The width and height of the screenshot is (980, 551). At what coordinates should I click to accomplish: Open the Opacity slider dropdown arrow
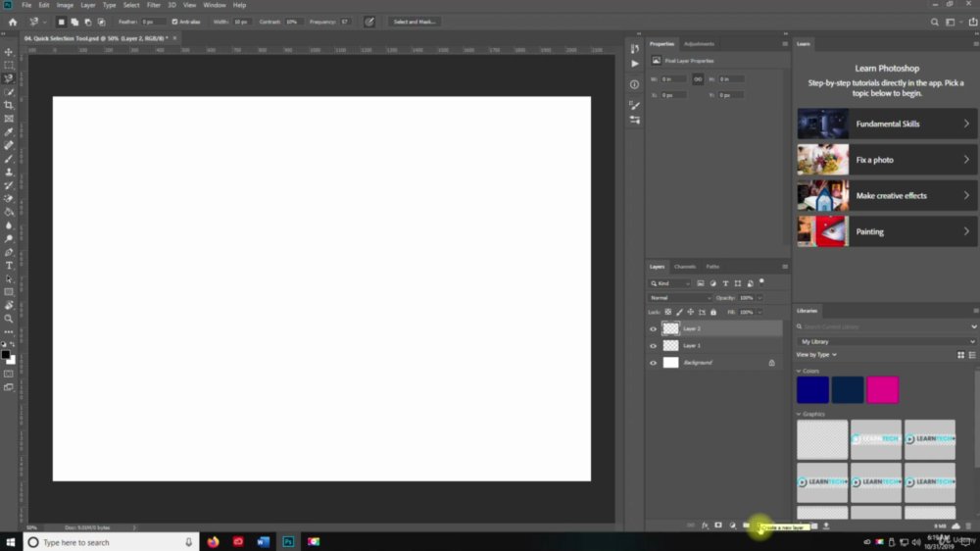pos(760,298)
